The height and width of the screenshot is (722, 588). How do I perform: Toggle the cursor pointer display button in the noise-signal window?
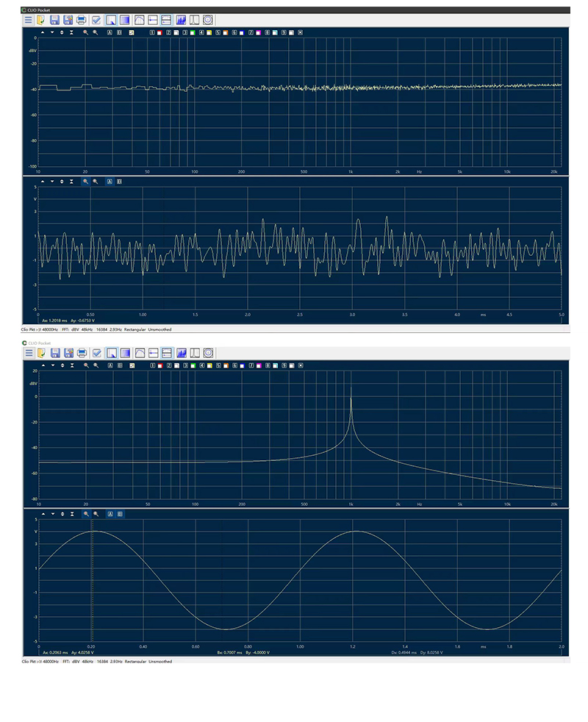pyautogui.click(x=111, y=20)
